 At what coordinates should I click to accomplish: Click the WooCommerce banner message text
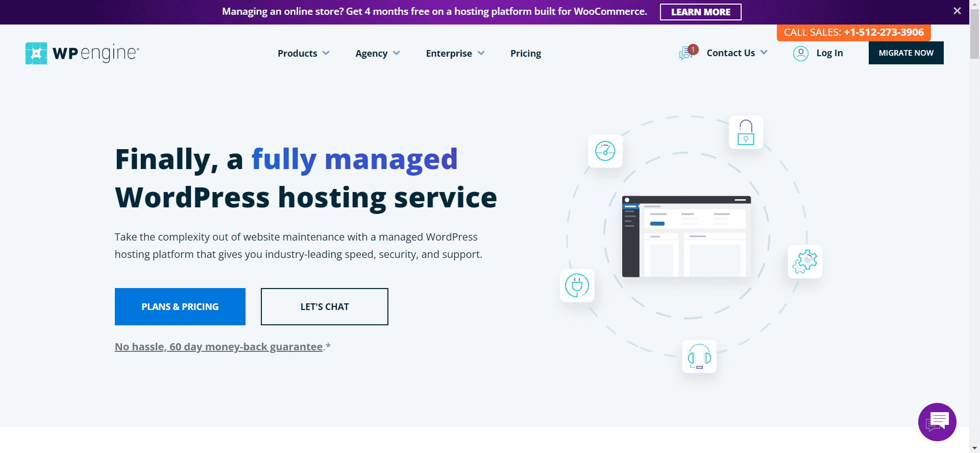point(434,11)
